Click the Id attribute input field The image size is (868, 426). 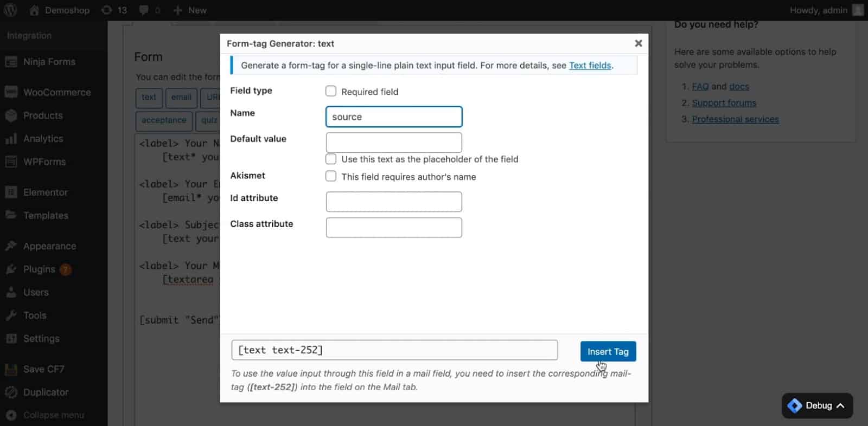coord(394,202)
